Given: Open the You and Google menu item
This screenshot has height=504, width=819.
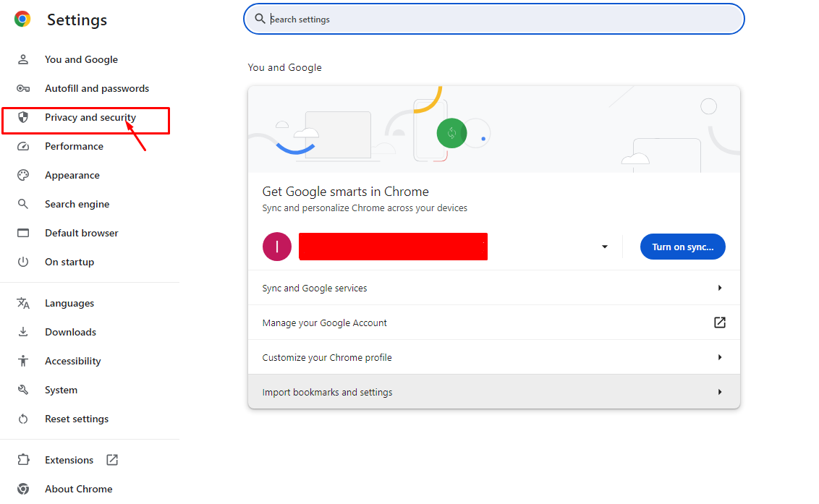Looking at the screenshot, I should point(82,59).
